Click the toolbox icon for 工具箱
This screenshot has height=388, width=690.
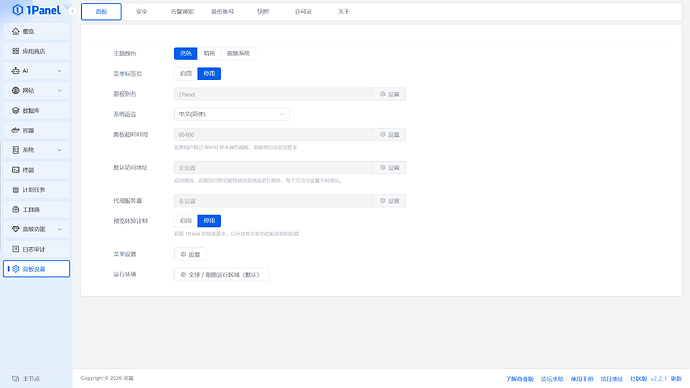coord(16,209)
